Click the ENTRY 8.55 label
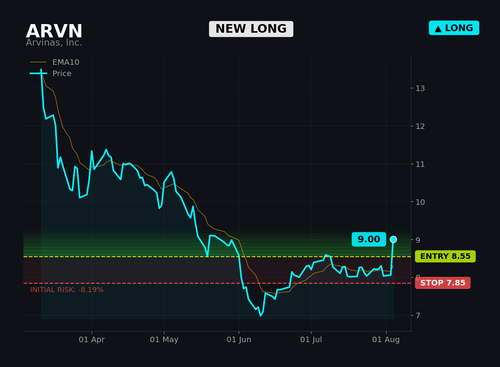 coord(445,256)
